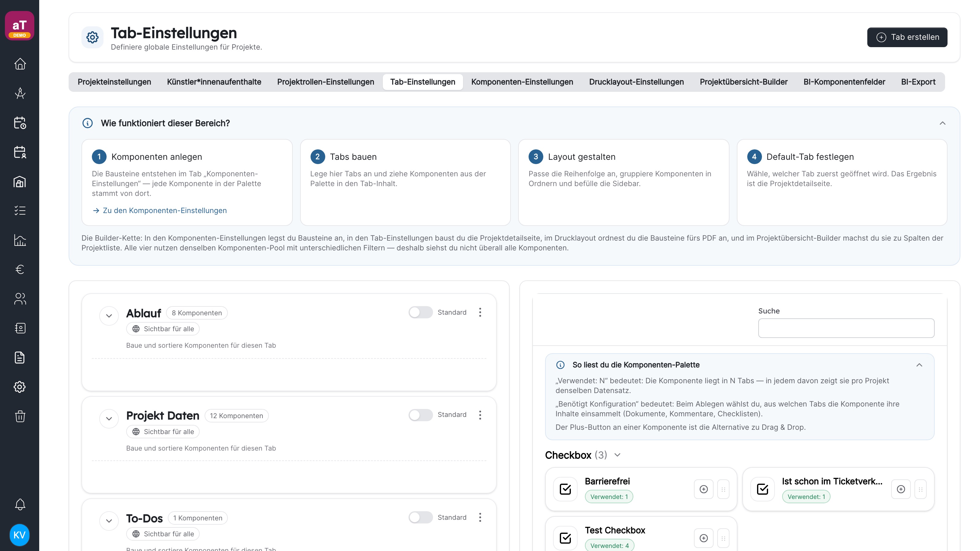Click the 'Test Checkbox' component name

coord(615,530)
